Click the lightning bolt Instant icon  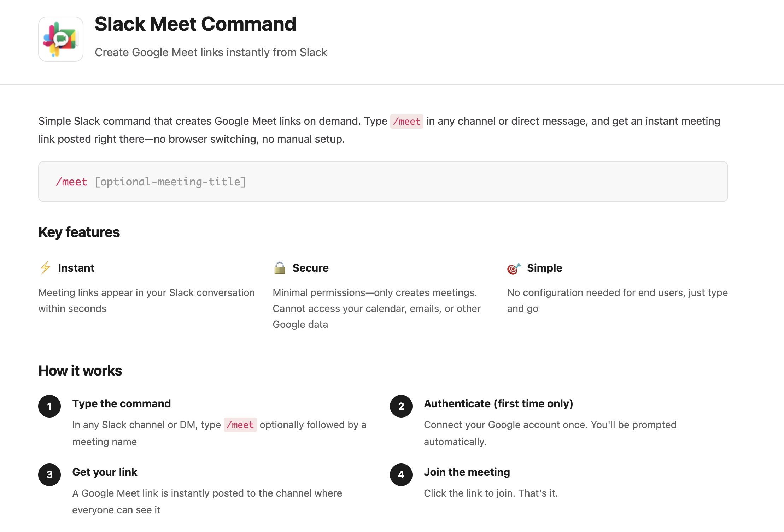[45, 268]
